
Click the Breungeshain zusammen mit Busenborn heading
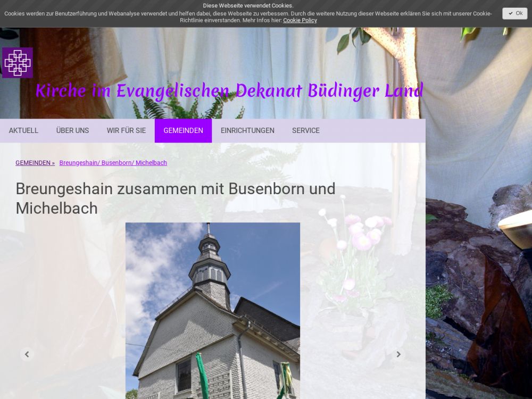(176, 198)
